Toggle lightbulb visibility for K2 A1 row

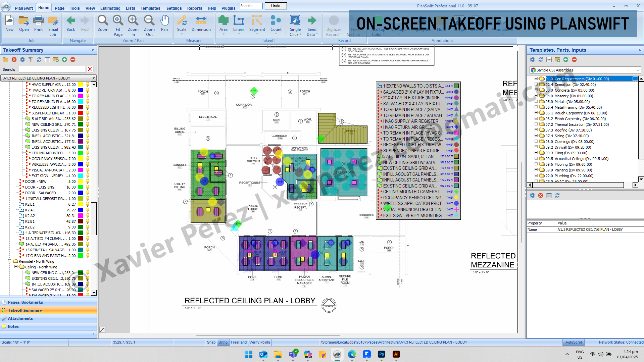(88, 210)
